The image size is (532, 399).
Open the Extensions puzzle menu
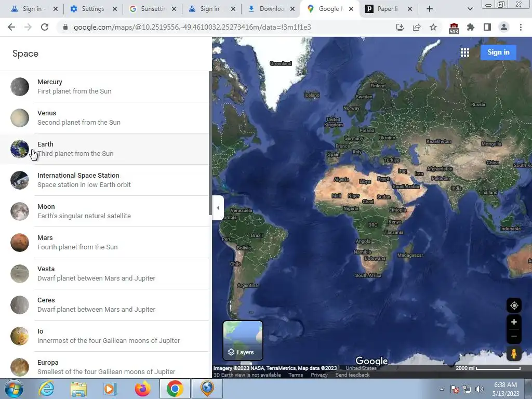(x=471, y=27)
